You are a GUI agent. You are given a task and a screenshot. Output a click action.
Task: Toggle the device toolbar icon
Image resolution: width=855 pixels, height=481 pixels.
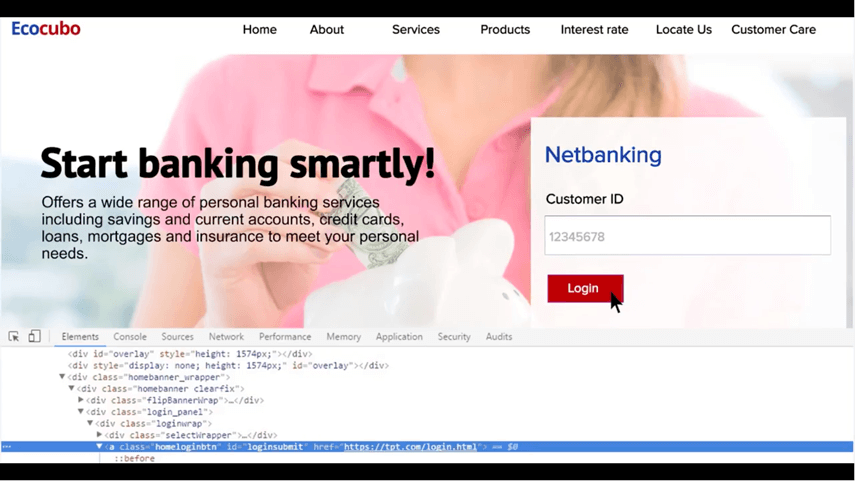click(x=34, y=336)
